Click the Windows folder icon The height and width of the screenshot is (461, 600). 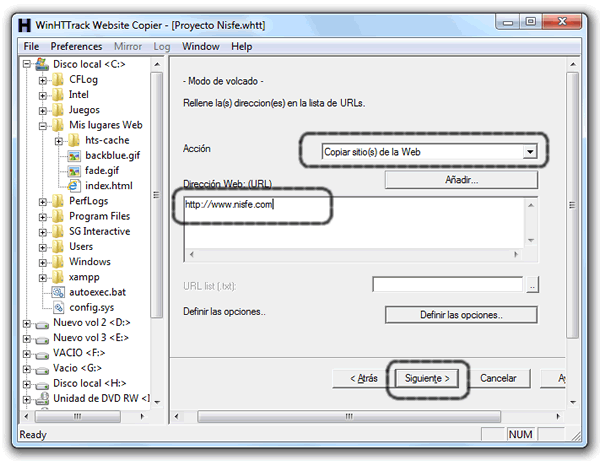tap(58, 262)
